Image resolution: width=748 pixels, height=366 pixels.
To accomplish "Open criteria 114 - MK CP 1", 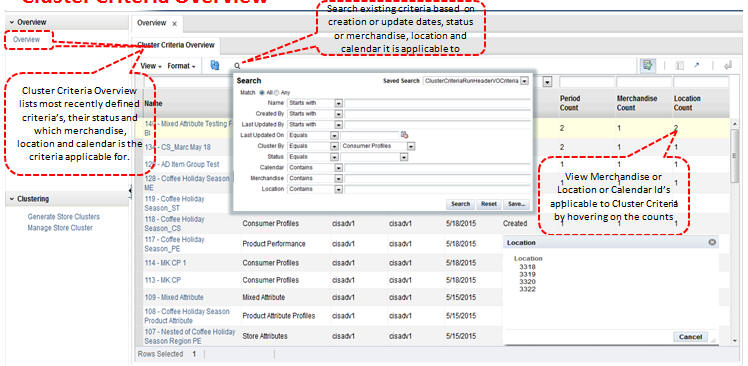I will click(x=166, y=263).
